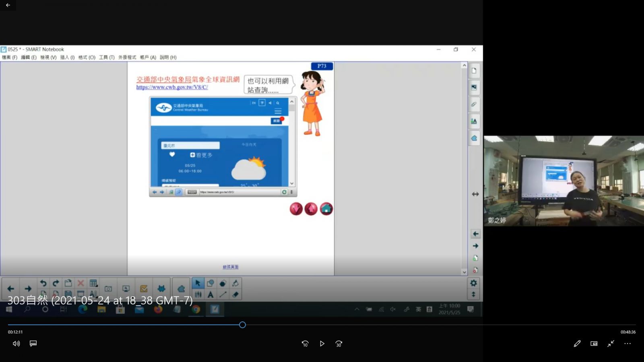Screen dimensions: 644x362
Task: Click the cwb.gov.tw hyperlink on slide
Action: (172, 87)
